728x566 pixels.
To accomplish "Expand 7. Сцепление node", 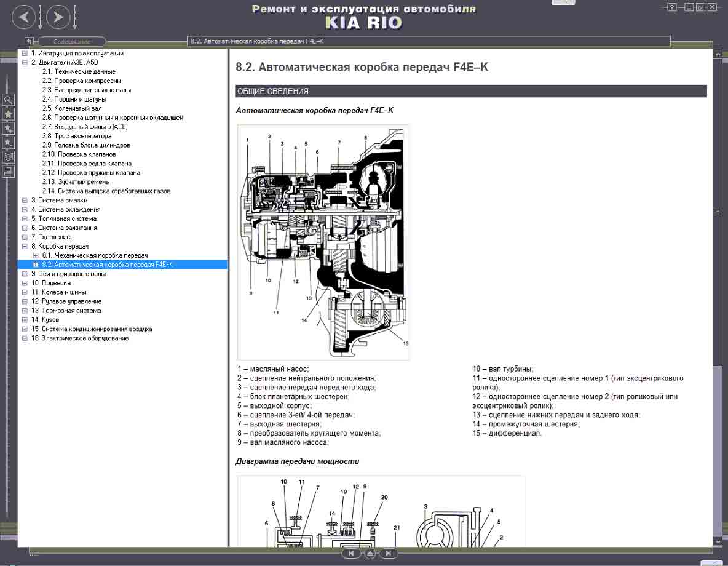I will tap(25, 237).
